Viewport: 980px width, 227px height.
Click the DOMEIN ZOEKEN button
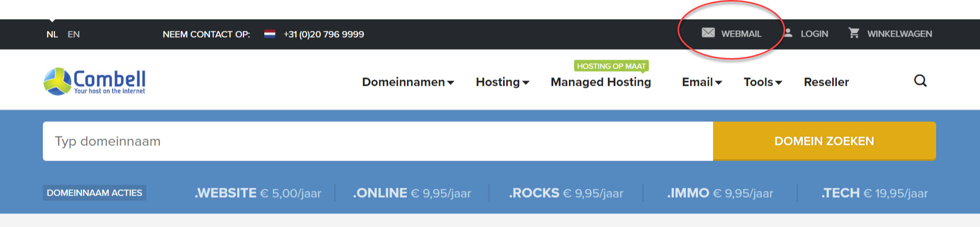[824, 141]
